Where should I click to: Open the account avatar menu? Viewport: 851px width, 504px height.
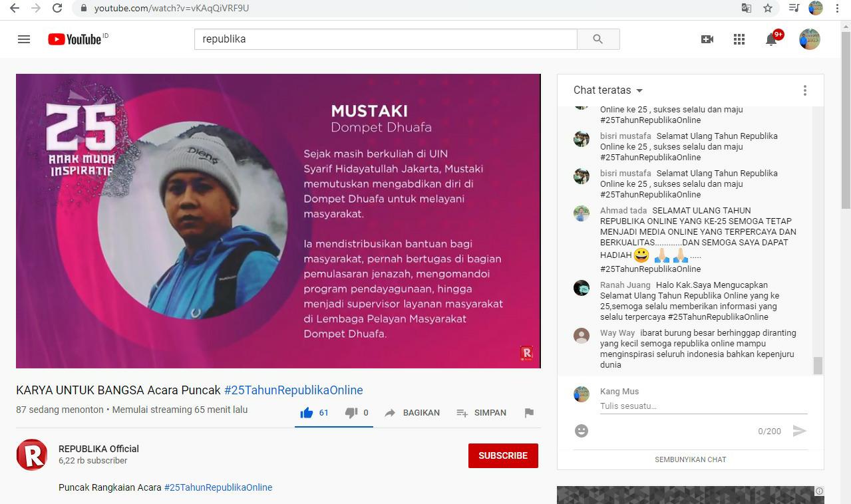tap(809, 39)
